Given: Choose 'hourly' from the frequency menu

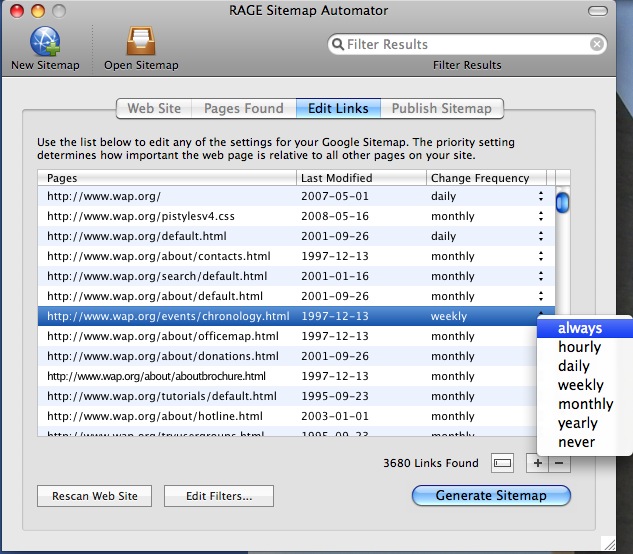Looking at the screenshot, I should 585,347.
